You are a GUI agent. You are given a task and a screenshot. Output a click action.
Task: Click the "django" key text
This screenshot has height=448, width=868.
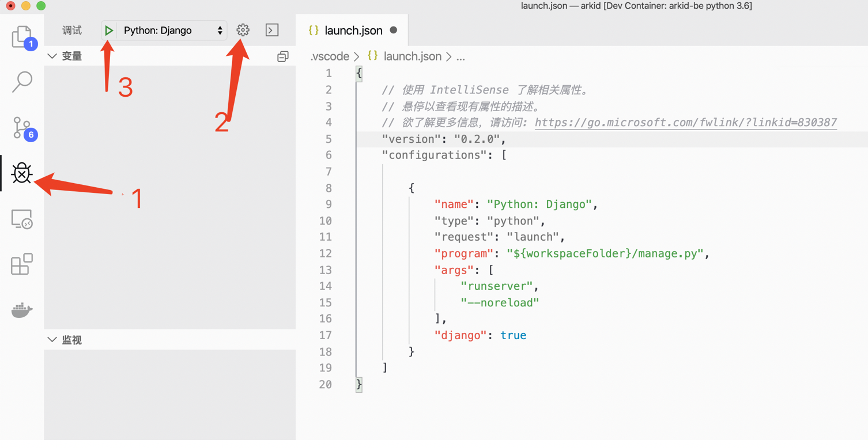point(461,335)
